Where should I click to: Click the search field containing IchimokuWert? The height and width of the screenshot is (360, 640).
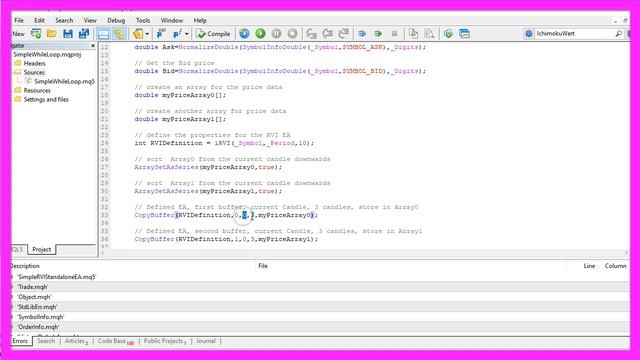[574, 33]
